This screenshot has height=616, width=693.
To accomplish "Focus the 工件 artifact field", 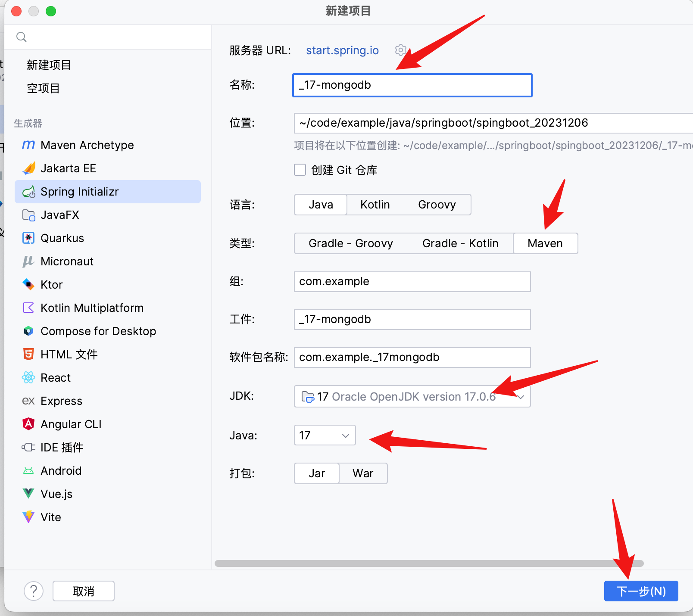I will [x=412, y=320].
